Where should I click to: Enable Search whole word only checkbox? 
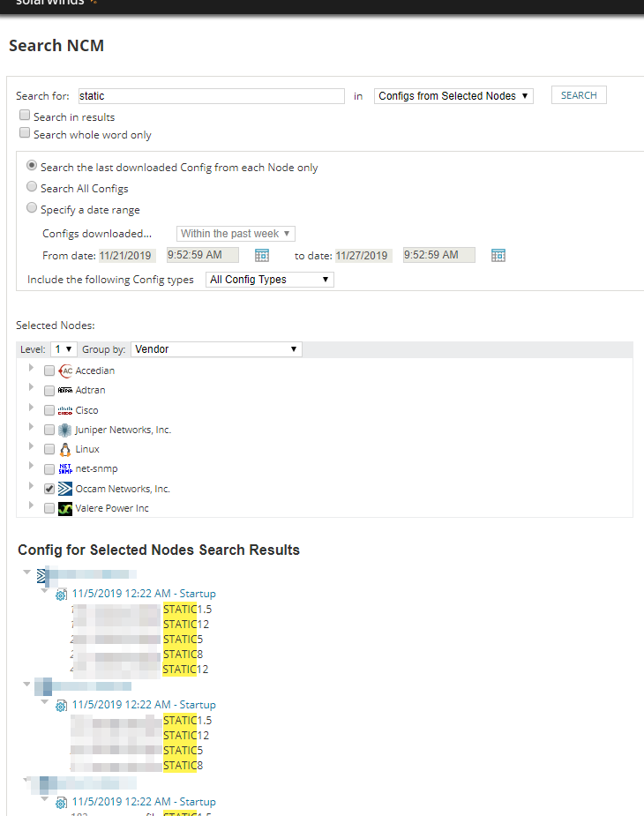(x=25, y=132)
